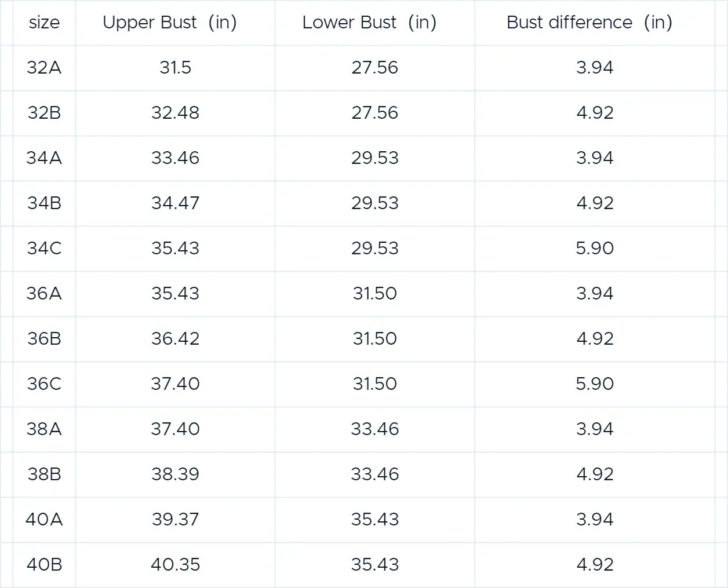Select upper bust value 32.48
Viewport: 728px width, 588px height.
[x=175, y=113]
